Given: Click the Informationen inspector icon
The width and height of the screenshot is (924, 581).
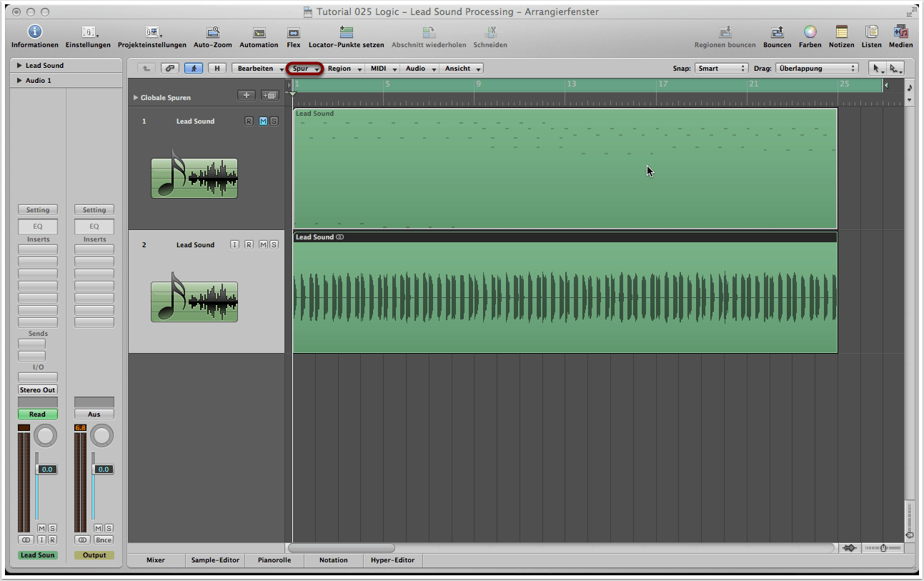Looking at the screenshot, I should pos(34,32).
